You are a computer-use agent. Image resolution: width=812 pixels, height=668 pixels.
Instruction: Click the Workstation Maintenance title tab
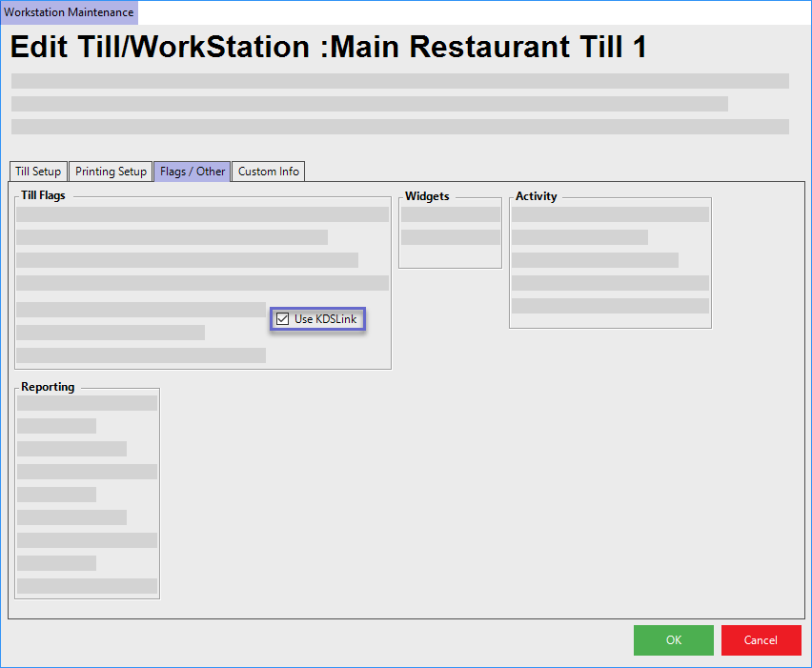point(69,12)
